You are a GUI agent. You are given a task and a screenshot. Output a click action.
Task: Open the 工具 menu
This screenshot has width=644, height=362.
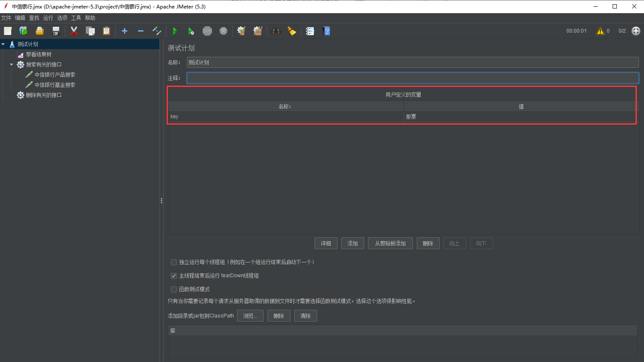tap(76, 18)
